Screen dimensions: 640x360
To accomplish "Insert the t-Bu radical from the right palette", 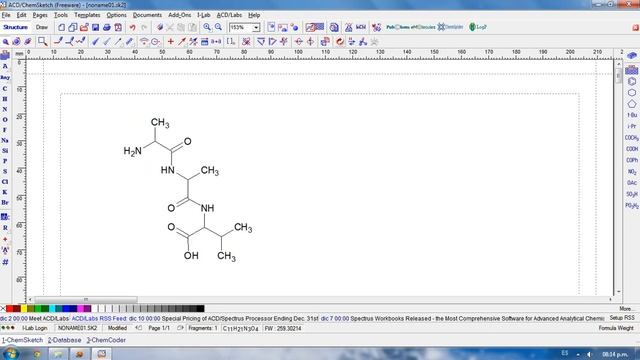I will pyautogui.click(x=632, y=115).
